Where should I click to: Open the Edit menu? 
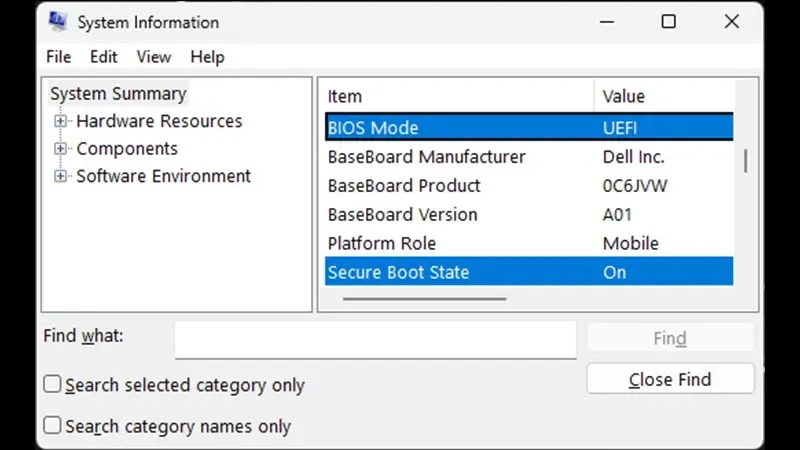point(104,57)
